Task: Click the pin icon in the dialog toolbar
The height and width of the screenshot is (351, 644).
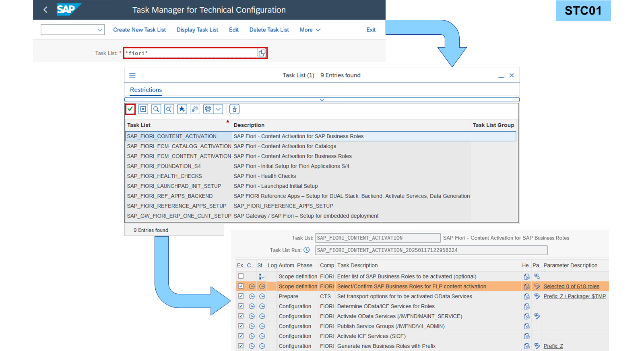Action: point(235,109)
